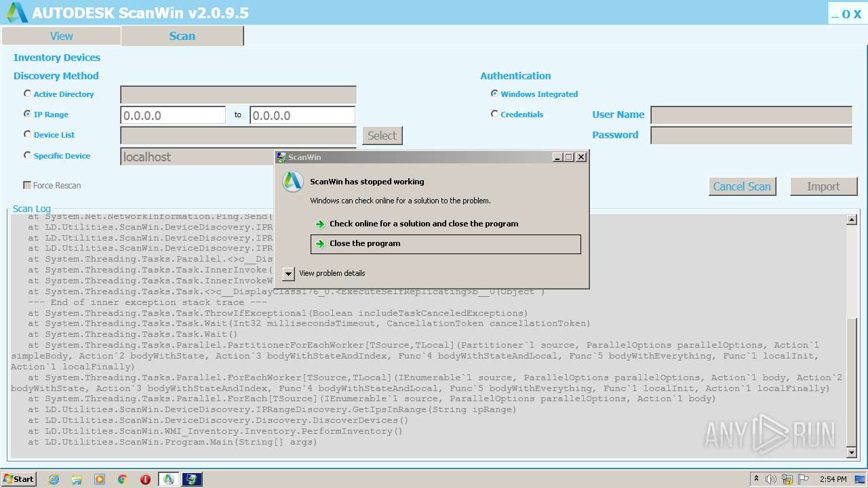Image resolution: width=868 pixels, height=488 pixels.
Task: Open Windows Explorer folder icon in taskbar
Action: coord(77,479)
